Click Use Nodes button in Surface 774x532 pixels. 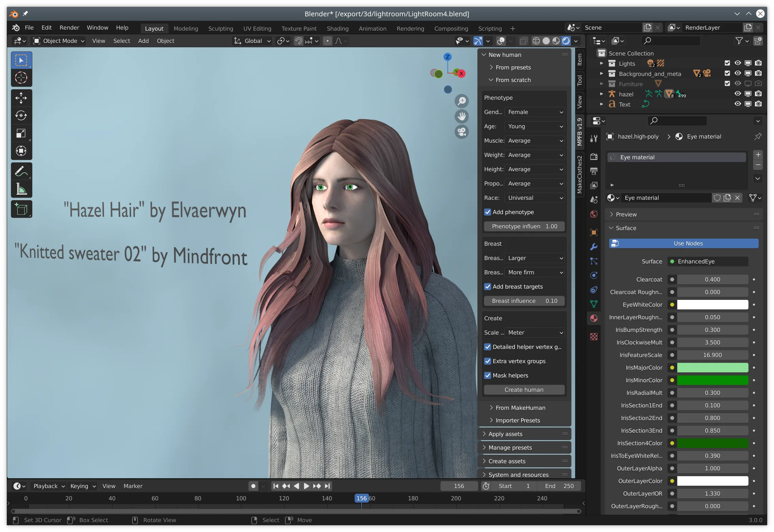click(688, 243)
